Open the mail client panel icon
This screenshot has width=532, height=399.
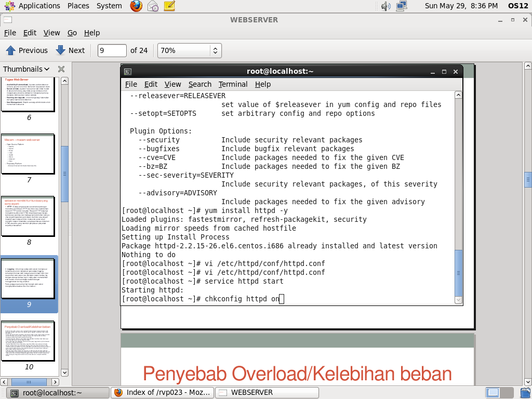point(153,6)
